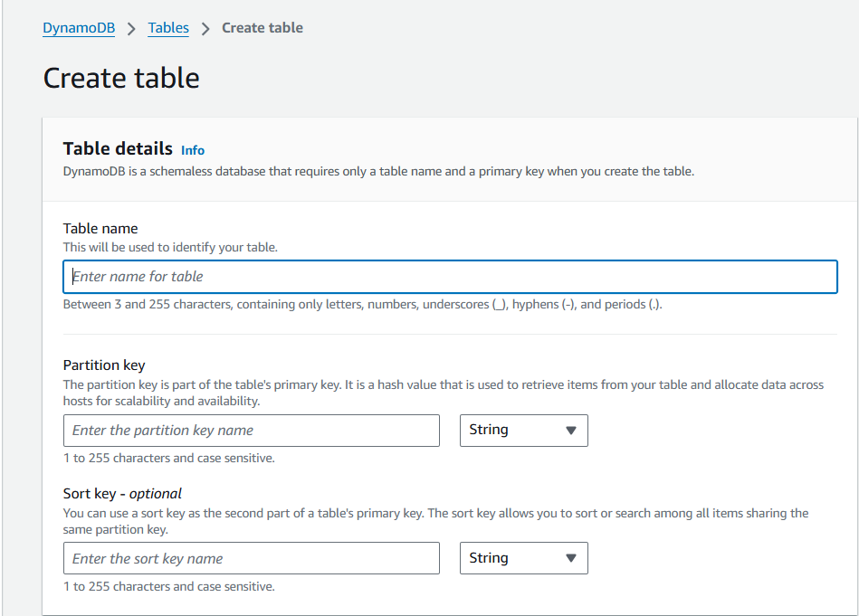
Task: Click the Sort key - optional label
Action: pyautogui.click(x=122, y=494)
